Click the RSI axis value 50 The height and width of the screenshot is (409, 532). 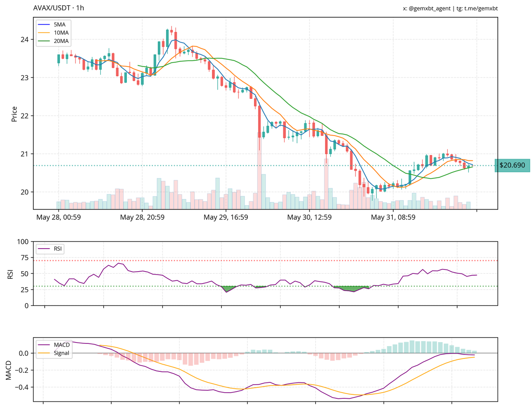[24, 274]
